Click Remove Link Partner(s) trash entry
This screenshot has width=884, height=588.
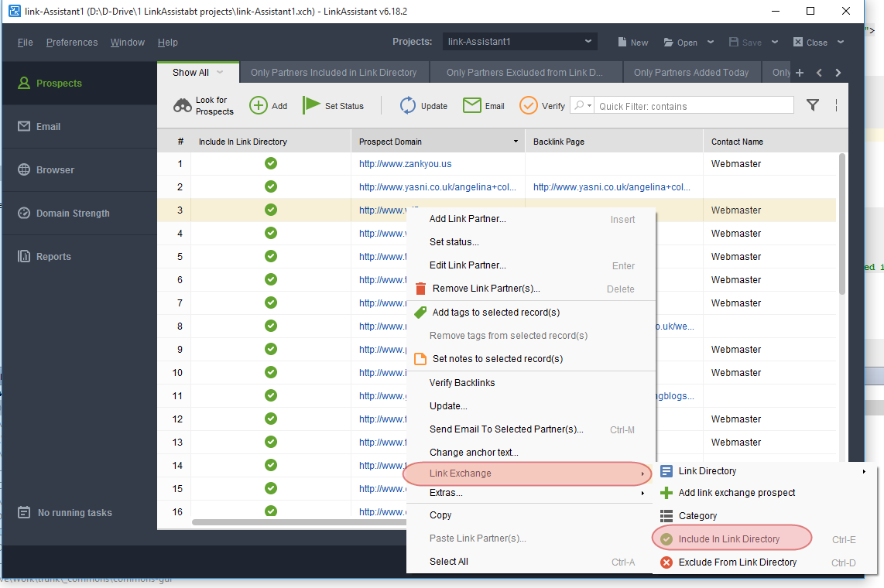click(531, 289)
